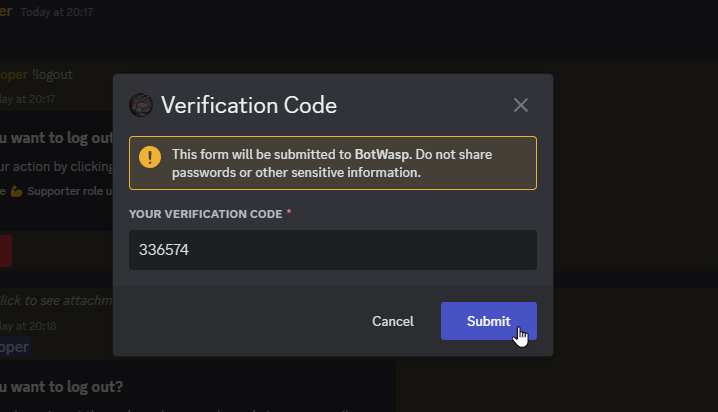Click the 'YOUR VERIFICATION CODE' field label
718x412 pixels.
(x=206, y=214)
